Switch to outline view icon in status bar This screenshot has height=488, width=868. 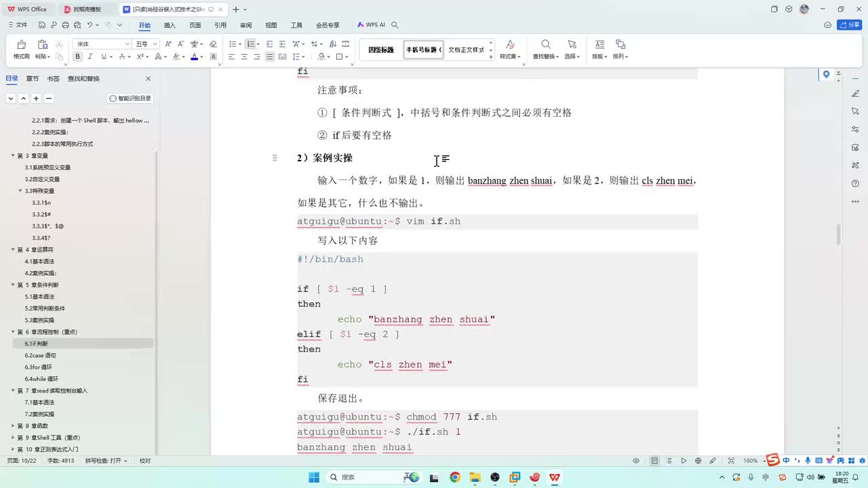pos(669,461)
